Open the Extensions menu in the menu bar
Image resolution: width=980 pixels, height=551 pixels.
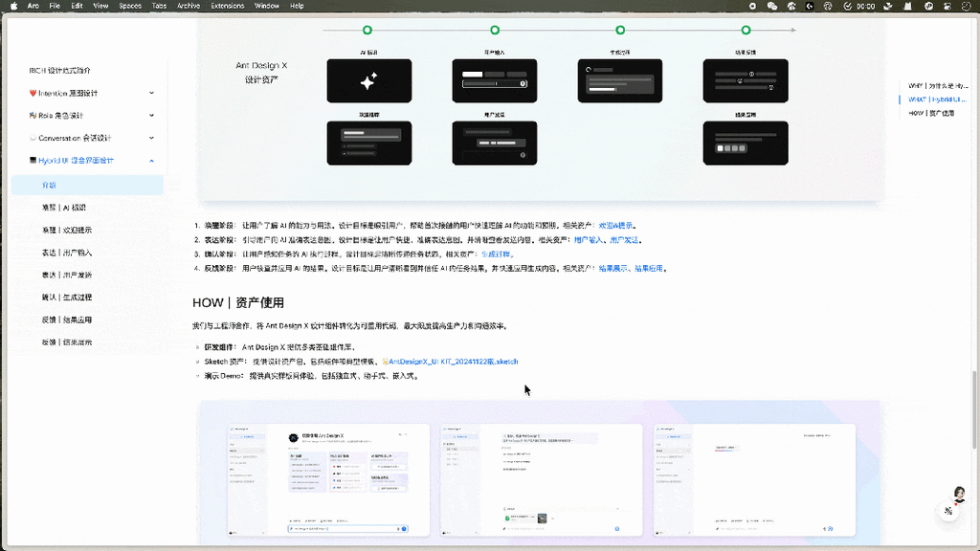(227, 5)
